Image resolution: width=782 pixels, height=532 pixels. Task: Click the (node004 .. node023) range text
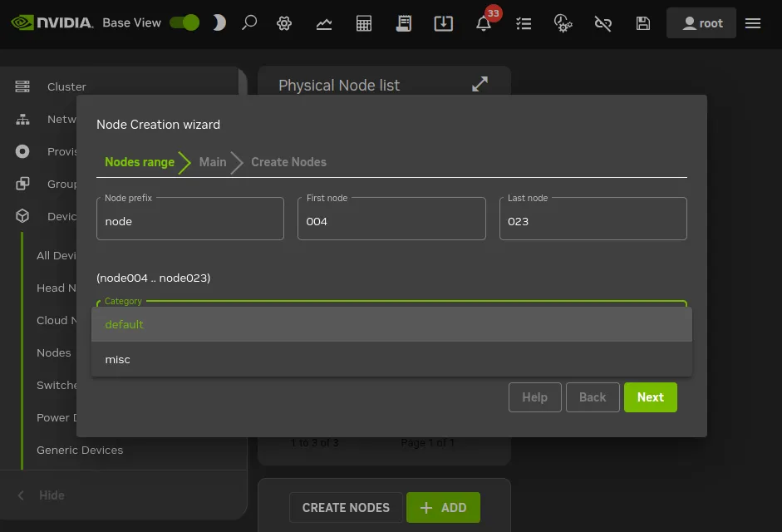click(x=154, y=278)
